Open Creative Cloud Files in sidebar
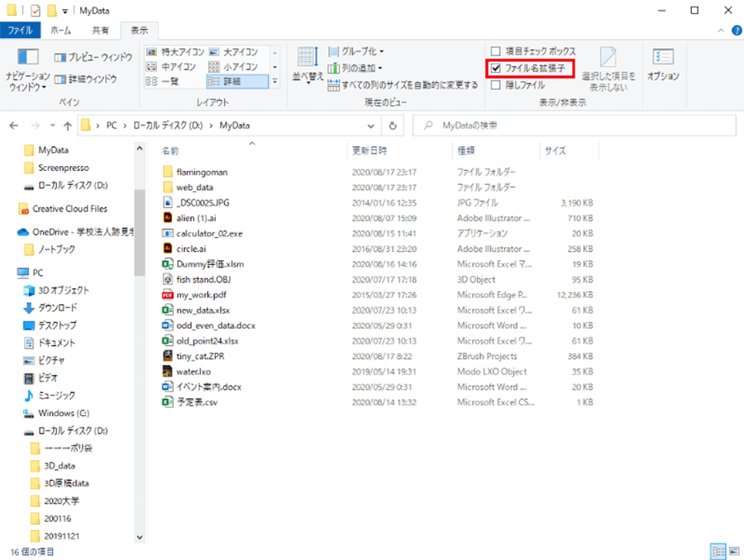Viewport: 744px width, 560px height. 69,209
